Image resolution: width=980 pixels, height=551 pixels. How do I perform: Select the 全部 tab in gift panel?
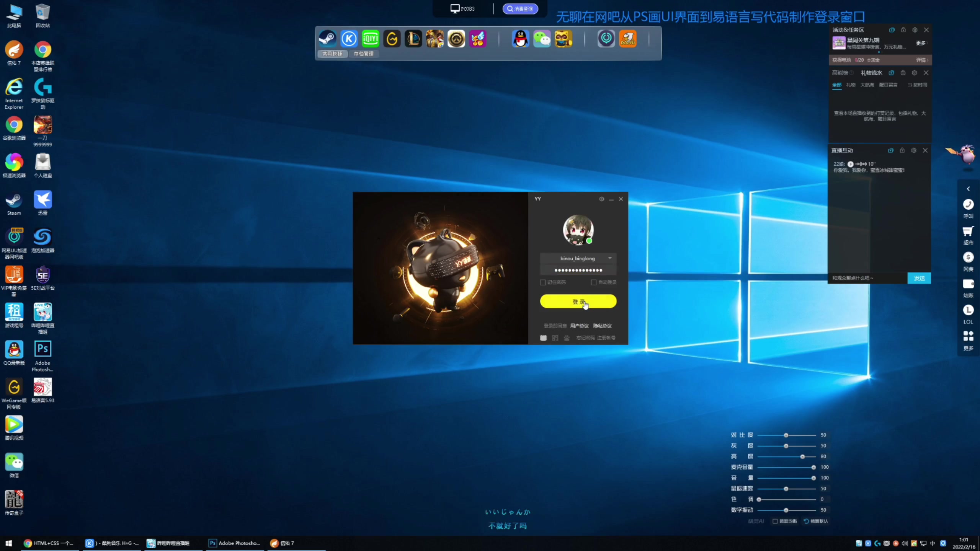point(837,85)
